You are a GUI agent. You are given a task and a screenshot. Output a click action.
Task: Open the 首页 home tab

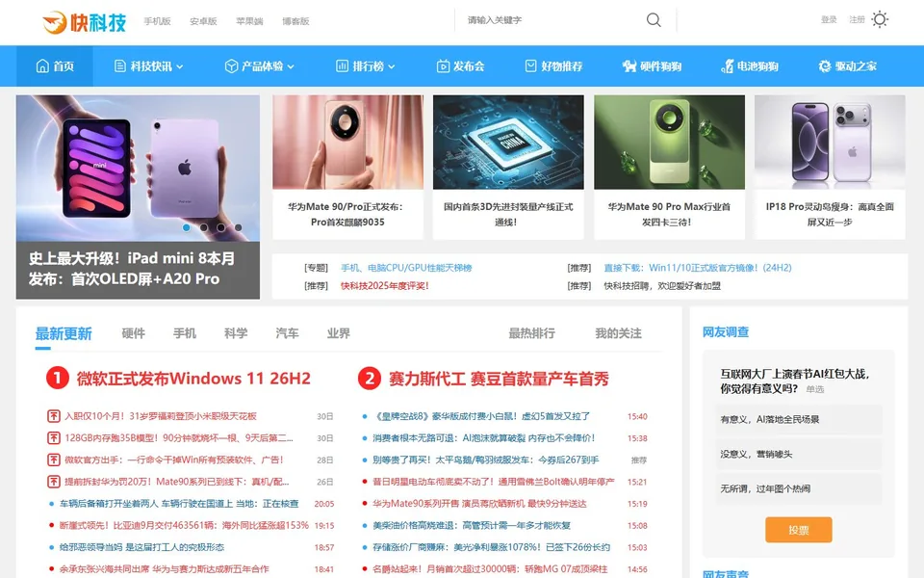[54, 66]
